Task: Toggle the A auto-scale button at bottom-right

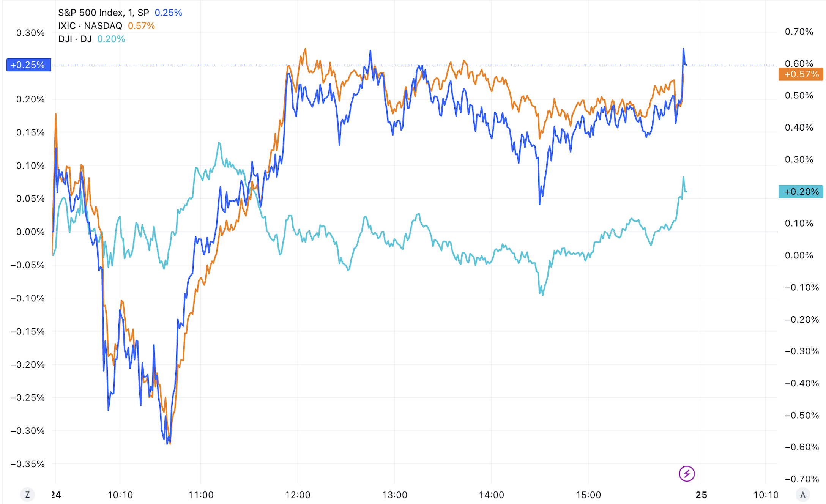Action: coord(802,495)
